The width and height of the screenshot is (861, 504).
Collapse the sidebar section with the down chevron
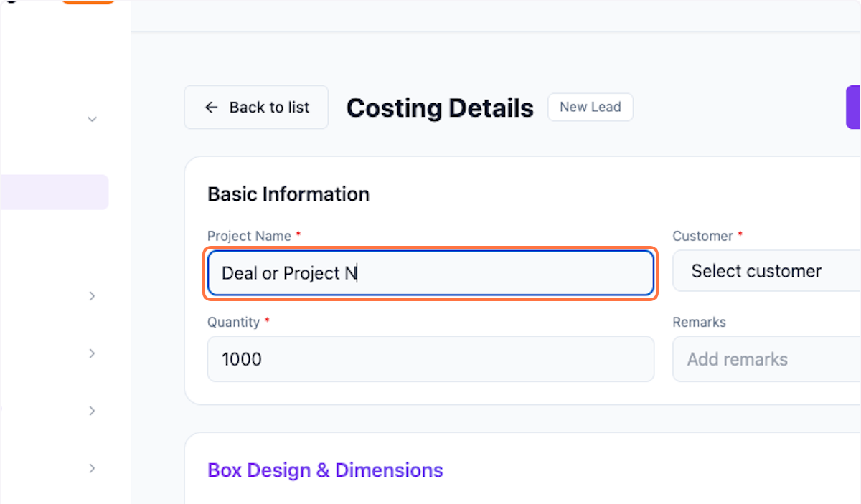(92, 119)
